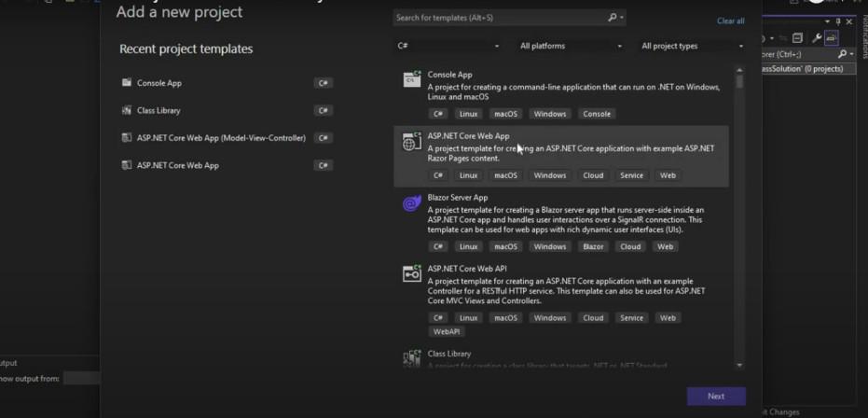Click the last recent ASP.NET Core Web App icon
The width and height of the screenshot is (868, 418).
[x=126, y=165]
